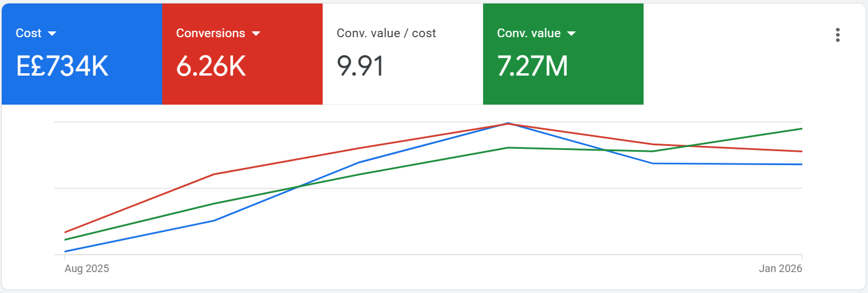Click the red line's rightmost endpoint
The height and width of the screenshot is (293, 868).
[x=802, y=151]
